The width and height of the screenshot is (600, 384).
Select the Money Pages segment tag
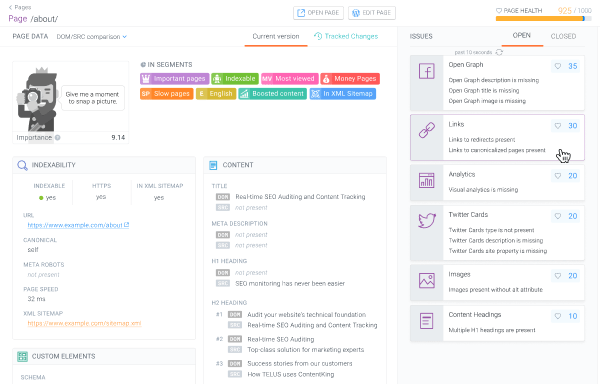coord(350,79)
